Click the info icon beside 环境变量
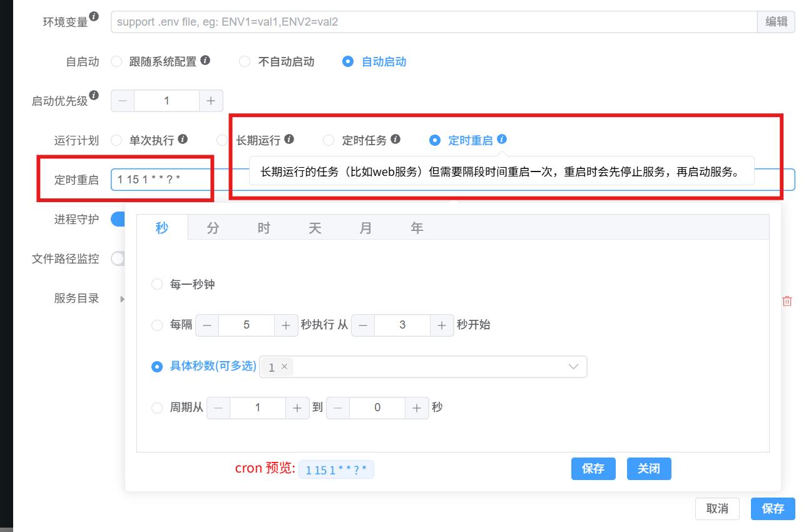Image resolution: width=811 pixels, height=532 pixels. [x=94, y=16]
